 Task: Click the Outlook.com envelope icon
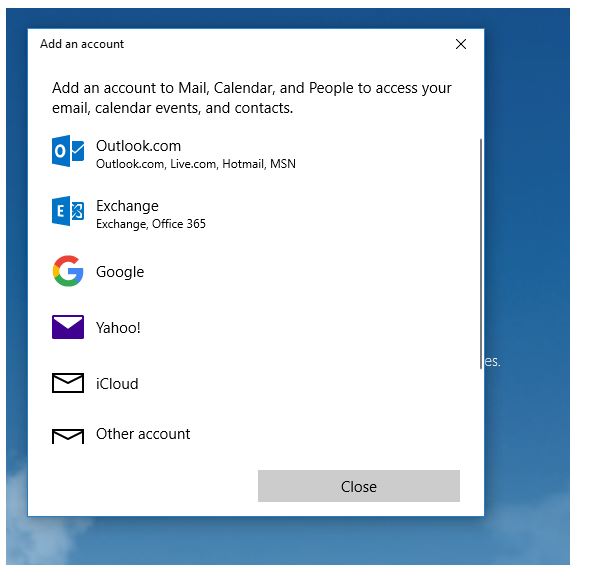tap(68, 151)
